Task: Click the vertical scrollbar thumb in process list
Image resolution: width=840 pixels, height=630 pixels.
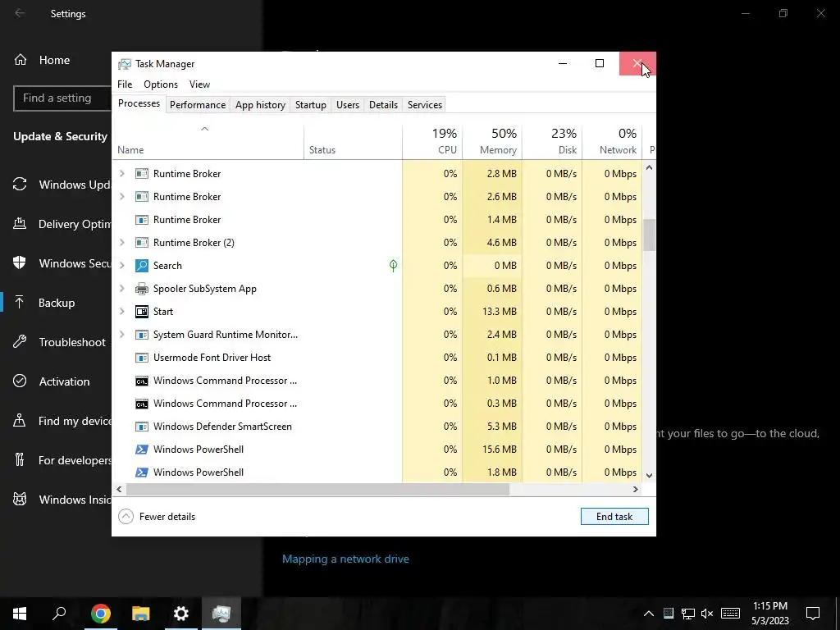Action: 650,235
